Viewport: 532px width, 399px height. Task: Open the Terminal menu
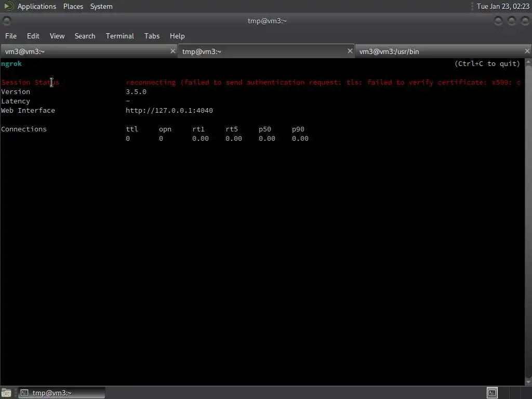[x=120, y=36]
